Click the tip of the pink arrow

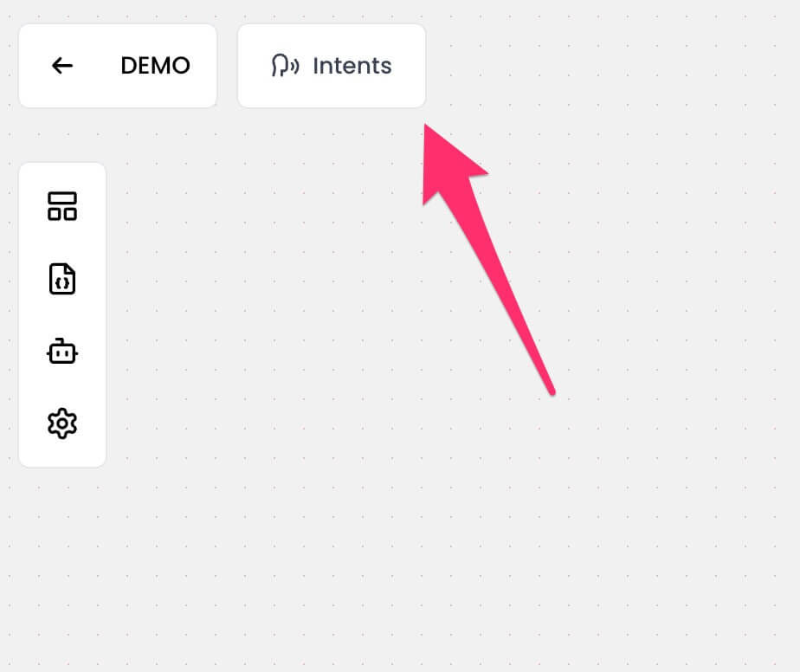[426, 126]
